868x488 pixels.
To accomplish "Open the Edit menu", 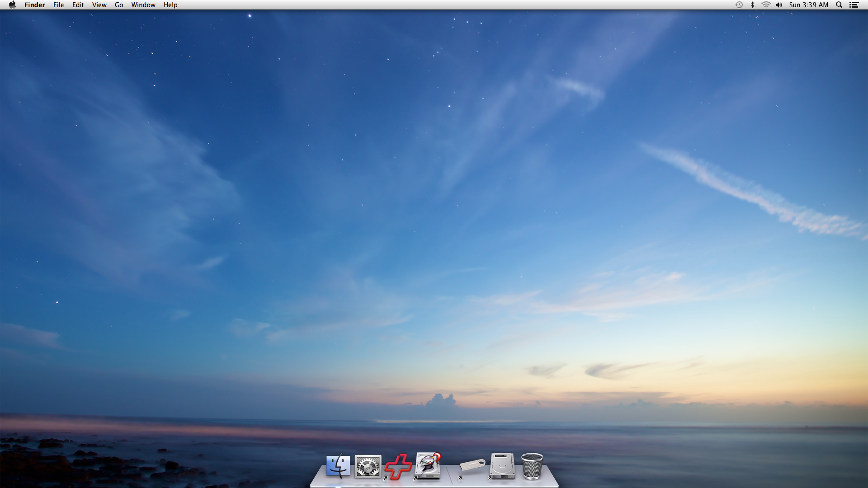I will 78,5.
